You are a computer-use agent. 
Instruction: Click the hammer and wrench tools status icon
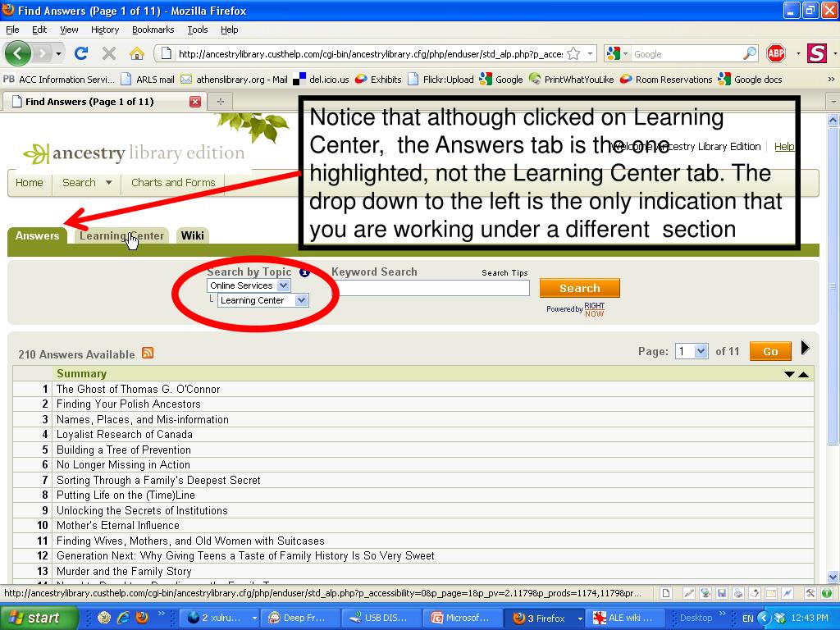pyautogui.click(x=810, y=593)
